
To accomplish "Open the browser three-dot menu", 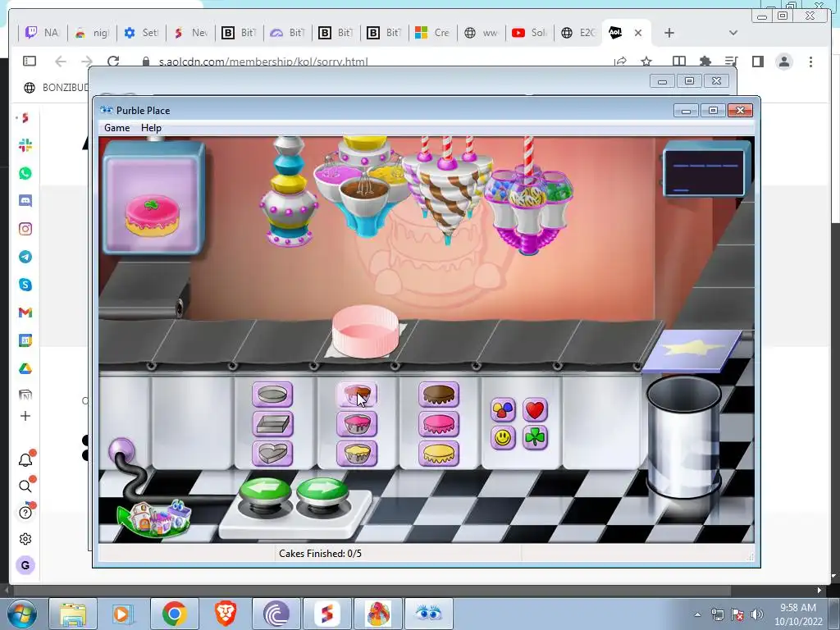I will tap(811, 62).
